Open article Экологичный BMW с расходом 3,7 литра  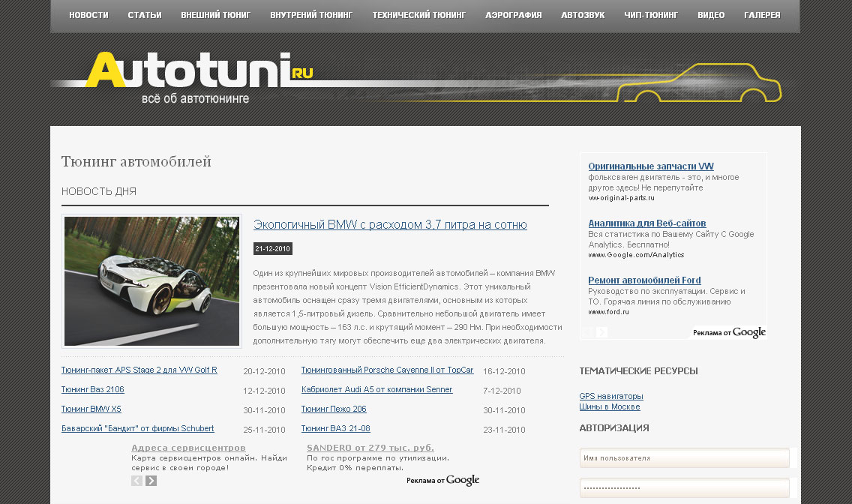390,225
